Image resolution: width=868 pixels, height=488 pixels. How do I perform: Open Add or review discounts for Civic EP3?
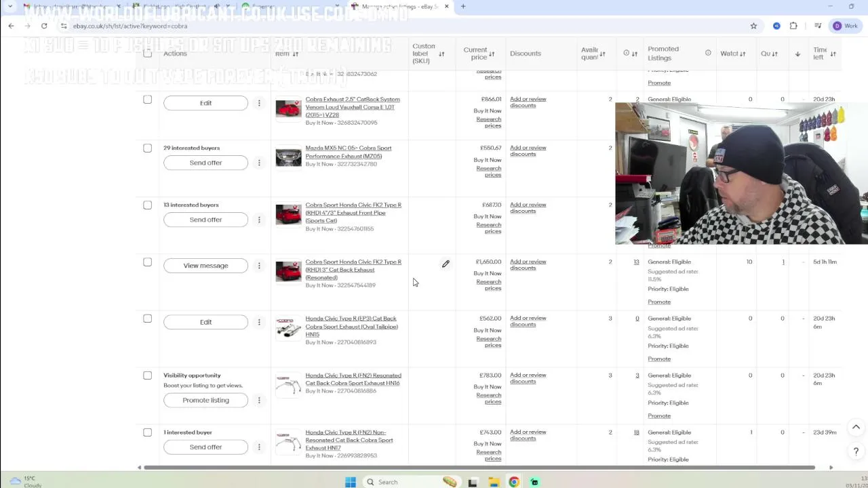pyautogui.click(x=528, y=321)
